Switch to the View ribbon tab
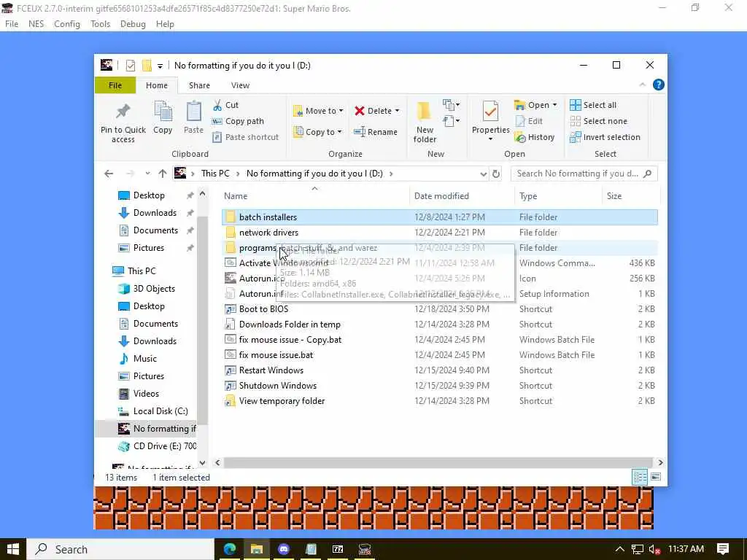Image resolution: width=747 pixels, height=560 pixels. 240,85
